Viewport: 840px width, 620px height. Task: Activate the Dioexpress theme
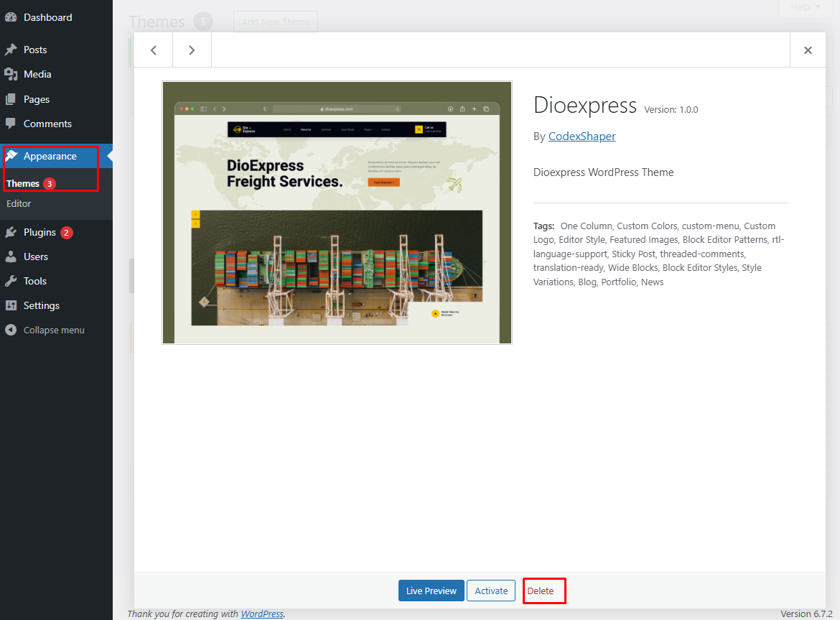(491, 591)
